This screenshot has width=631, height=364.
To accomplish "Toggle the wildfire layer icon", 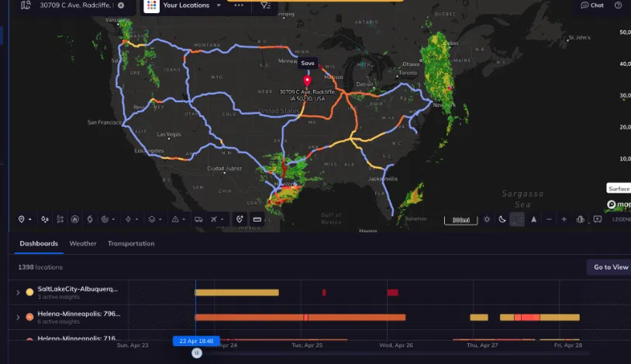I will pos(75,219).
